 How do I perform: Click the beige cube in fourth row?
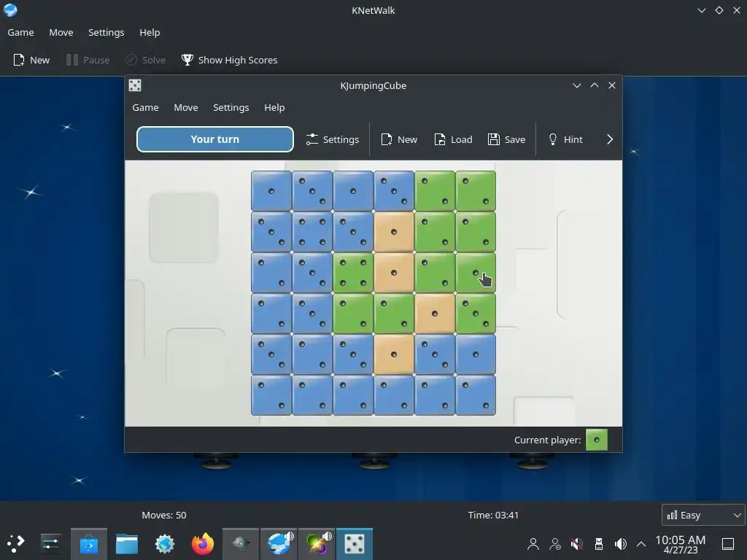coord(435,314)
